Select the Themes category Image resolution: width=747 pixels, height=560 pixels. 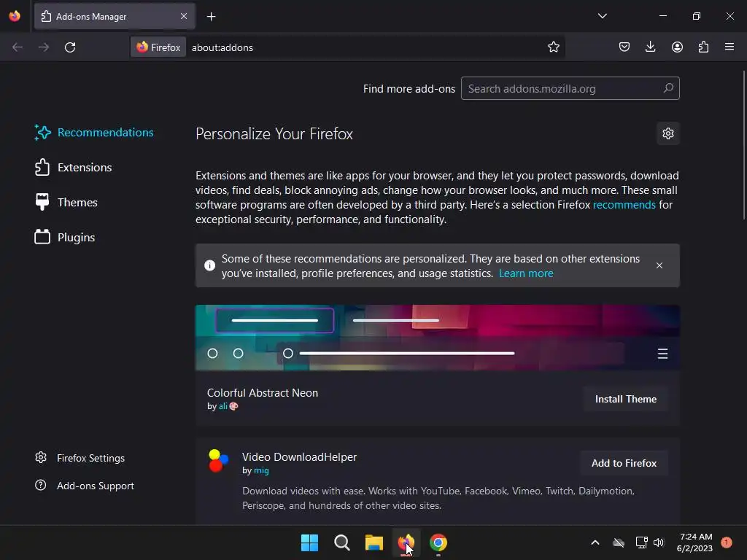click(x=66, y=203)
